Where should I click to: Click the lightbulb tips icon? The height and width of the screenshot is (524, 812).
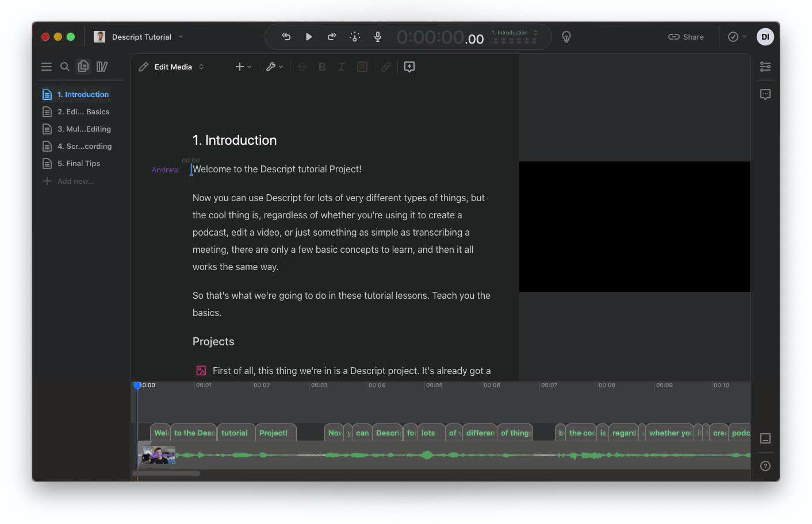(x=566, y=37)
